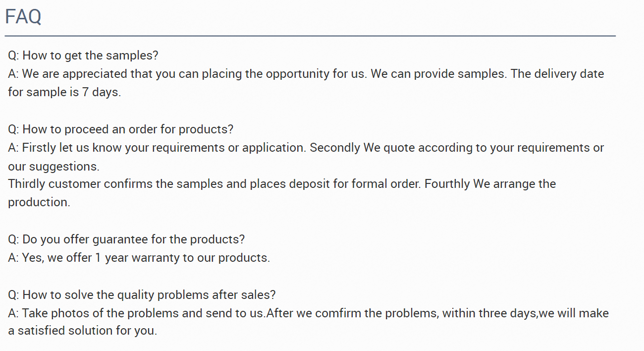Click the question about quality problems after sales
644x351 pixels.
142,295
